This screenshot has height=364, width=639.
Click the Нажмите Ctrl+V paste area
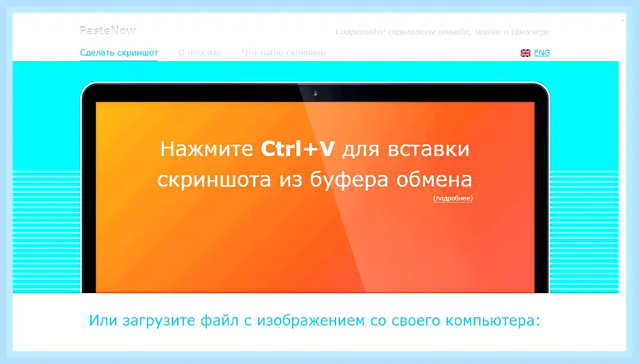coord(314,197)
